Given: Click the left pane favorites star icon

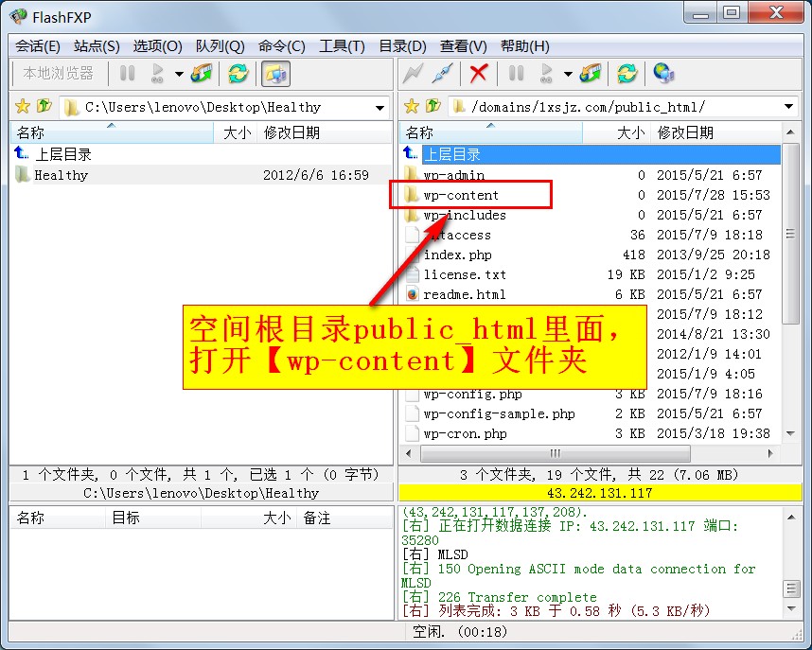Looking at the screenshot, I should pyautogui.click(x=23, y=107).
